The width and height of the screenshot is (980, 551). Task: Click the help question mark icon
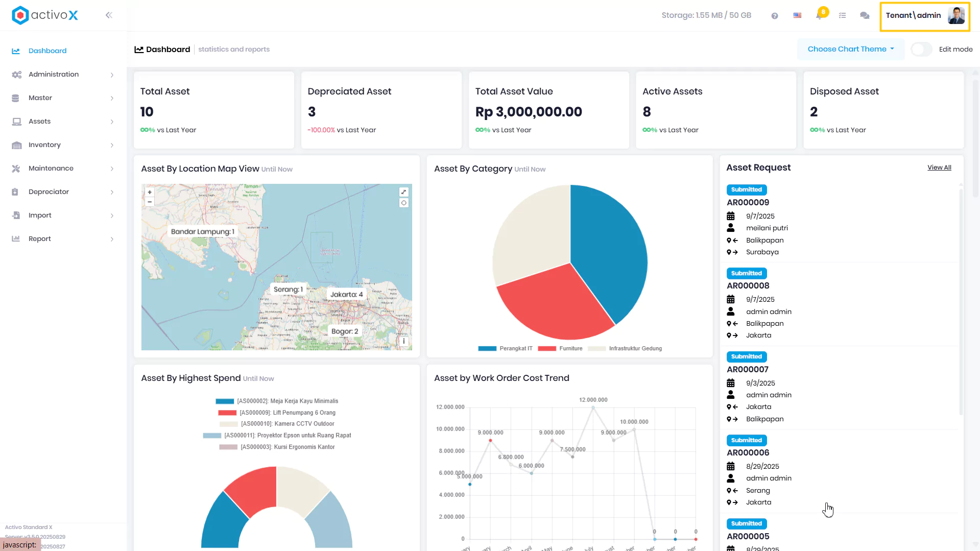pyautogui.click(x=775, y=16)
